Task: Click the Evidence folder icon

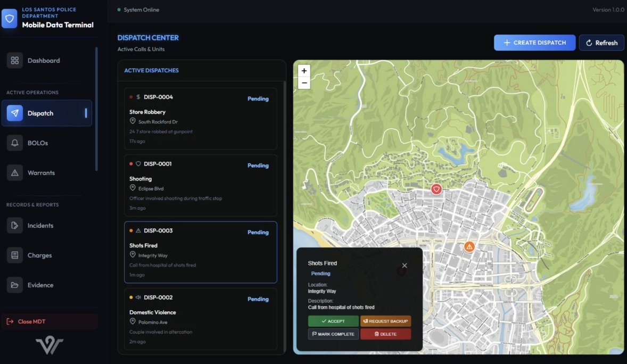Action: pyautogui.click(x=15, y=285)
